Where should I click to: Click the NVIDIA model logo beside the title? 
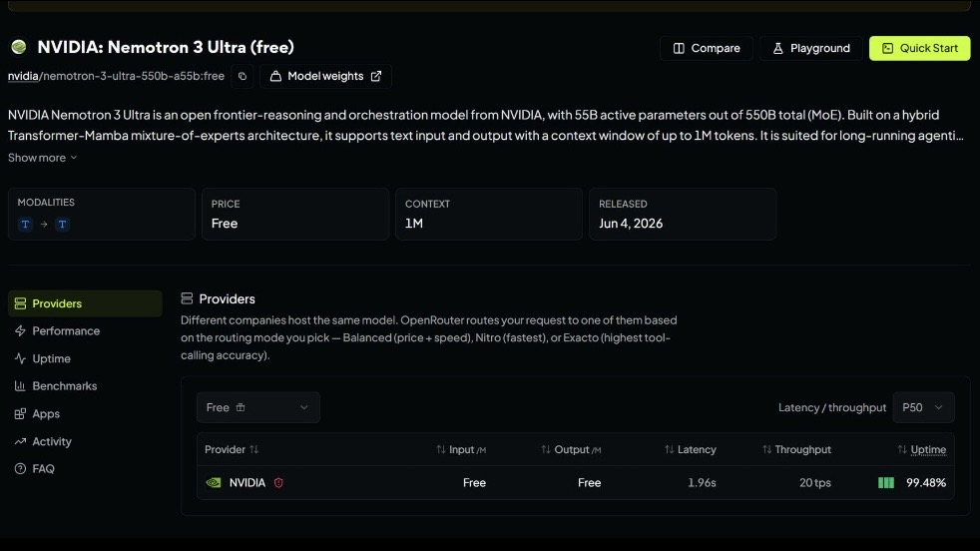click(19, 47)
